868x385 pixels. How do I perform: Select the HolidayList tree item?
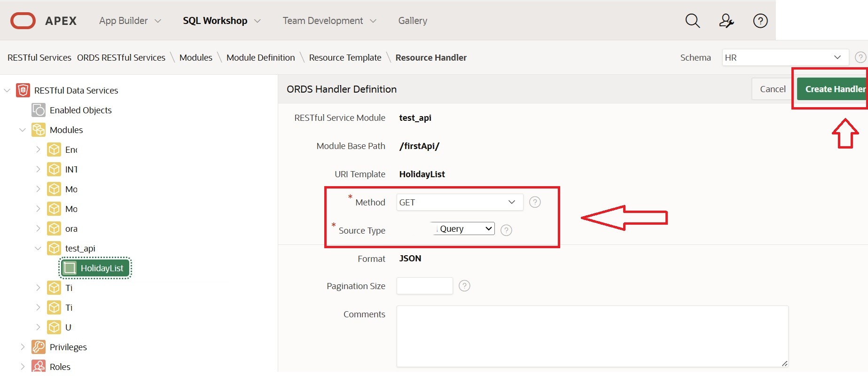click(x=95, y=268)
